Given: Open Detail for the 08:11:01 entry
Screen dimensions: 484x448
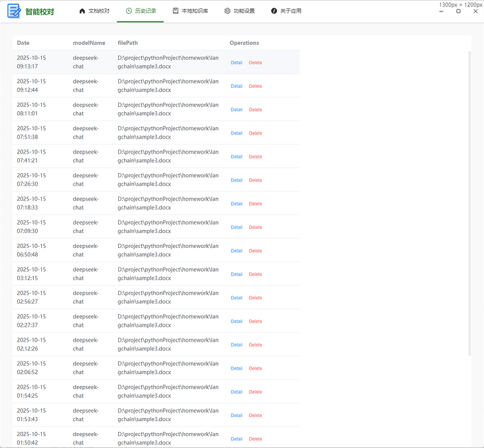Looking at the screenshot, I should (x=236, y=110).
